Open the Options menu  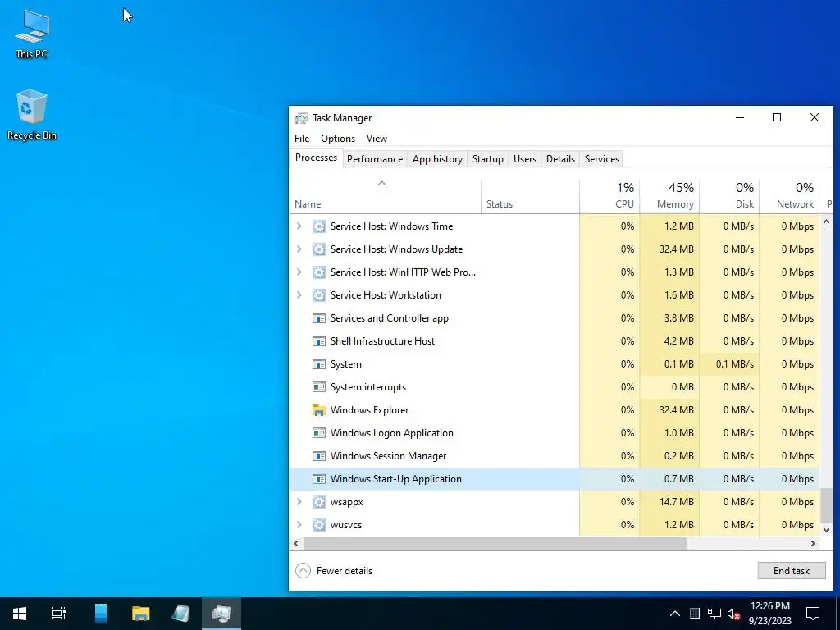click(338, 138)
